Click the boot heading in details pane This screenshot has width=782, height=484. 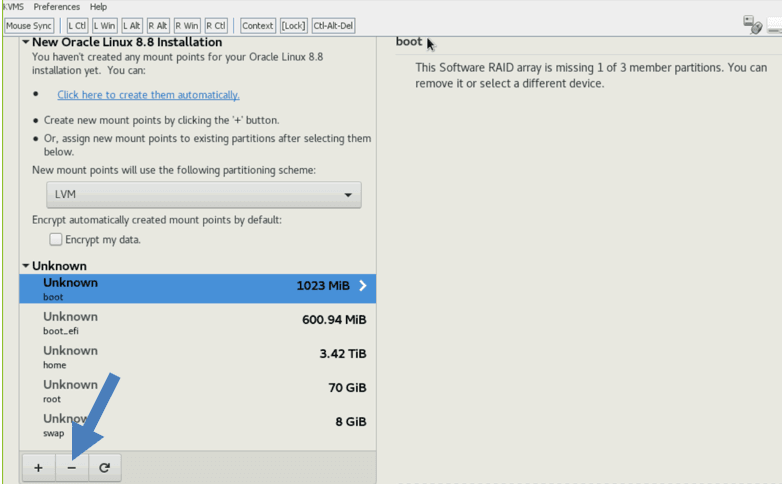(x=408, y=41)
